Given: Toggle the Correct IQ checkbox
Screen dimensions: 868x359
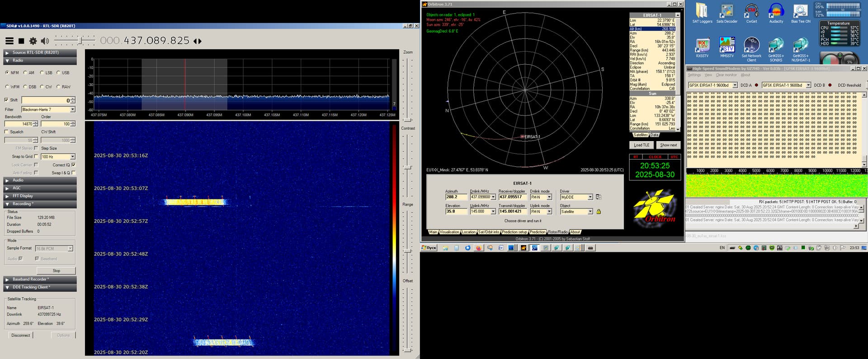Looking at the screenshot, I should coord(73,165).
